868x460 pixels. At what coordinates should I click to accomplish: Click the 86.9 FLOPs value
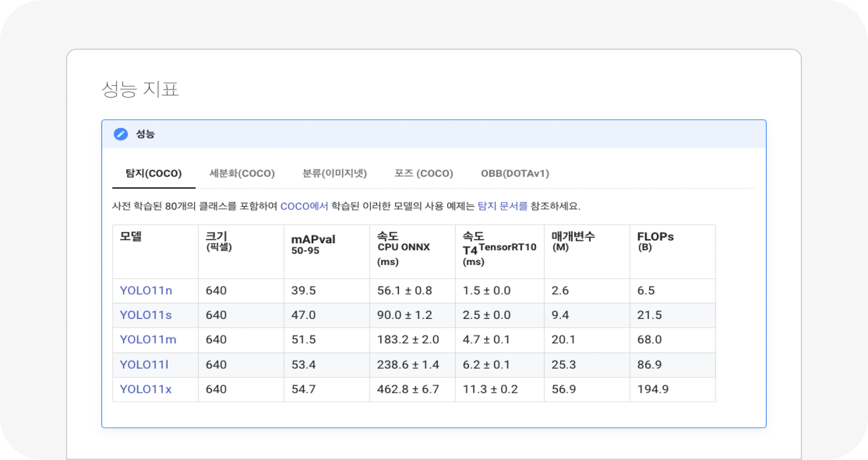pos(650,365)
